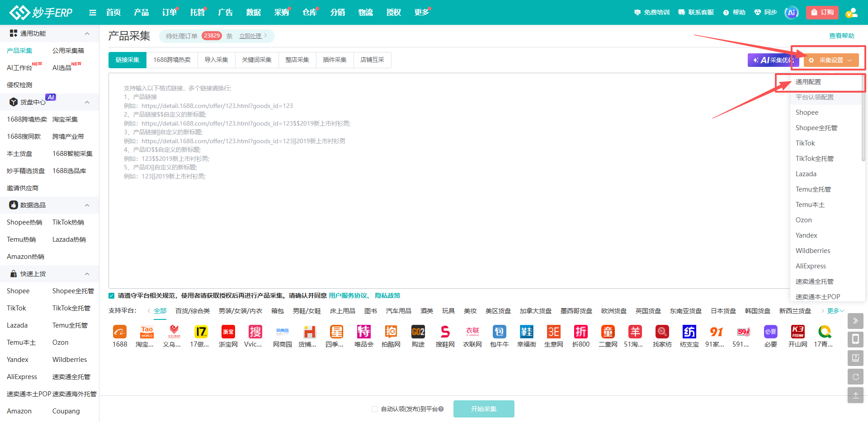The height and width of the screenshot is (422, 868).
Task: Switch to the 插件采集 tab
Action: click(335, 60)
